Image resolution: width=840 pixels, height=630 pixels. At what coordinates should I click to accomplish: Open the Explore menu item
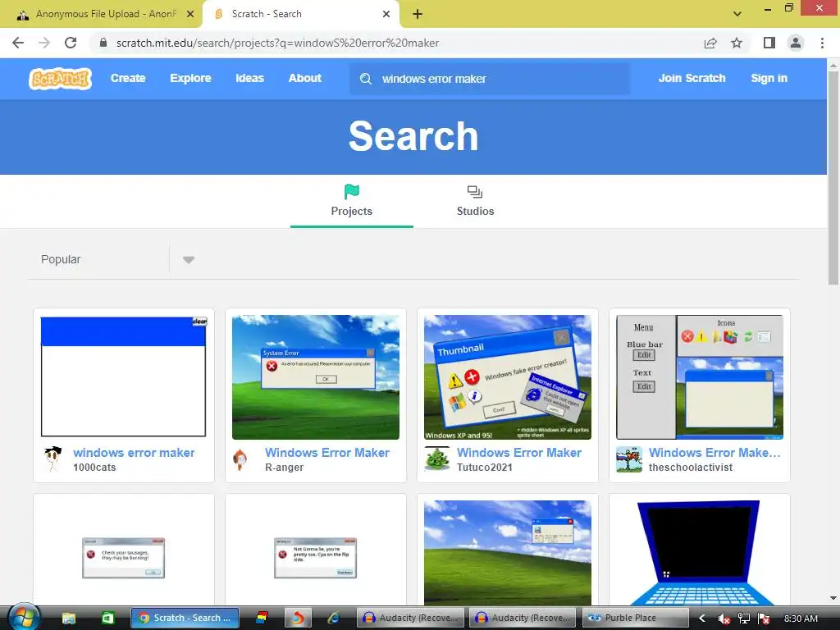point(190,78)
